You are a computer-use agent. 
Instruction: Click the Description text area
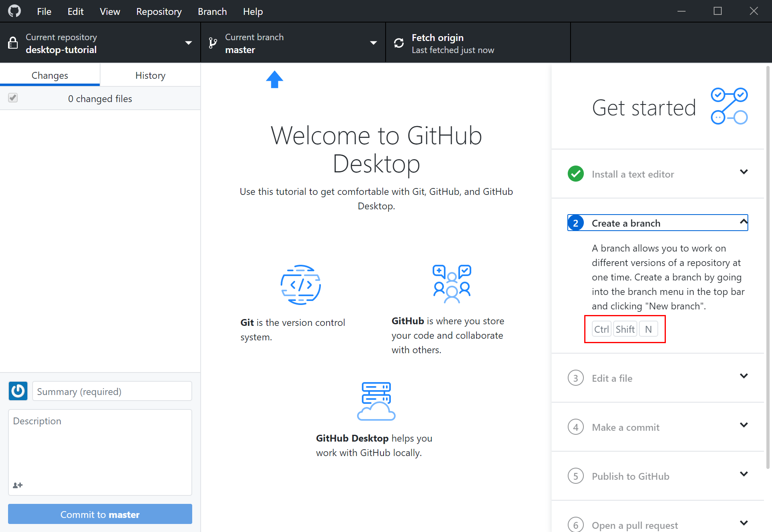[x=100, y=452]
